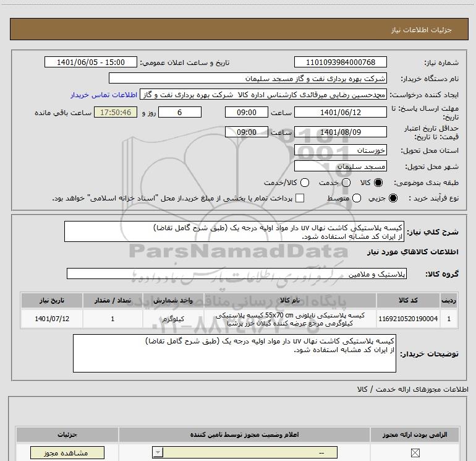Click the buyer description text area
Image resolution: width=476 pixels, height=461 pixels.
tap(234, 353)
